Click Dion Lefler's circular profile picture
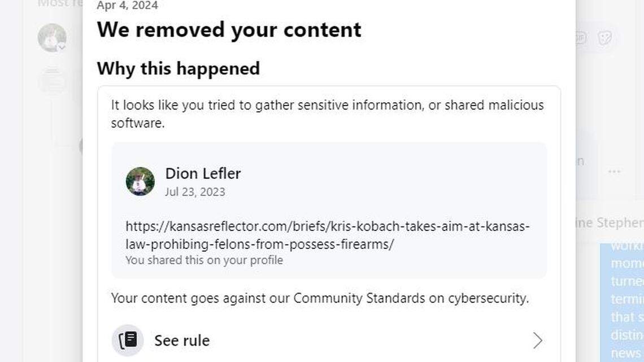The height and width of the screenshot is (362, 644). [x=139, y=181]
